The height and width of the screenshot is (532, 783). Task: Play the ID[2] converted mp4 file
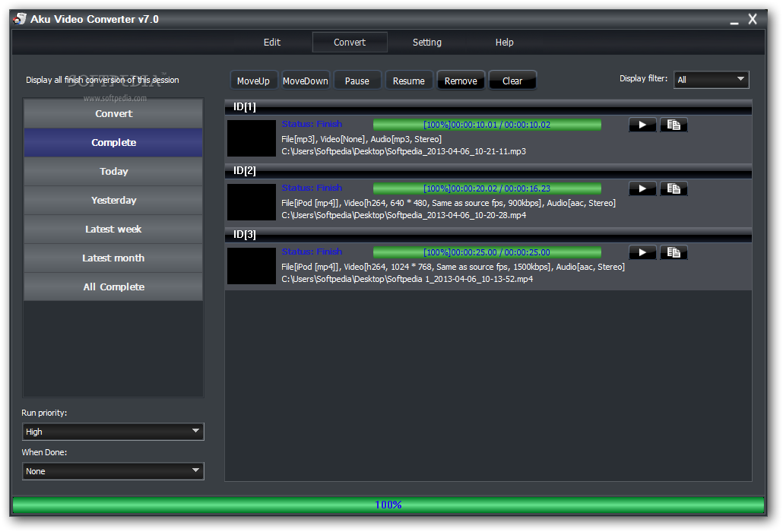(x=642, y=188)
